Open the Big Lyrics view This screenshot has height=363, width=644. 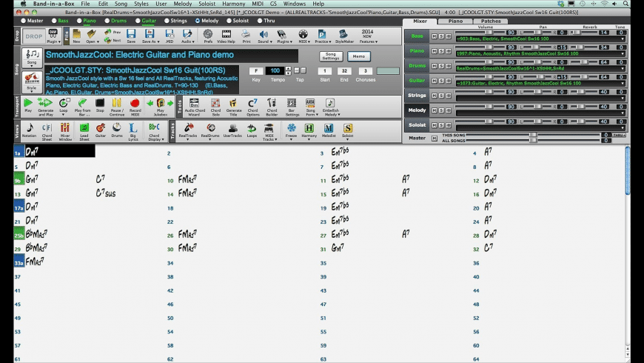133,131
